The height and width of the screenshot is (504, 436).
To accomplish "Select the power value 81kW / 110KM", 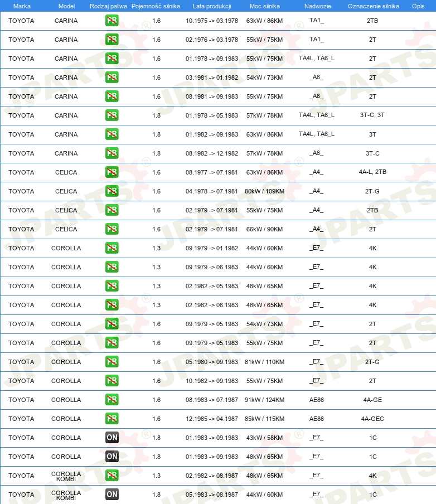I will [265, 362].
